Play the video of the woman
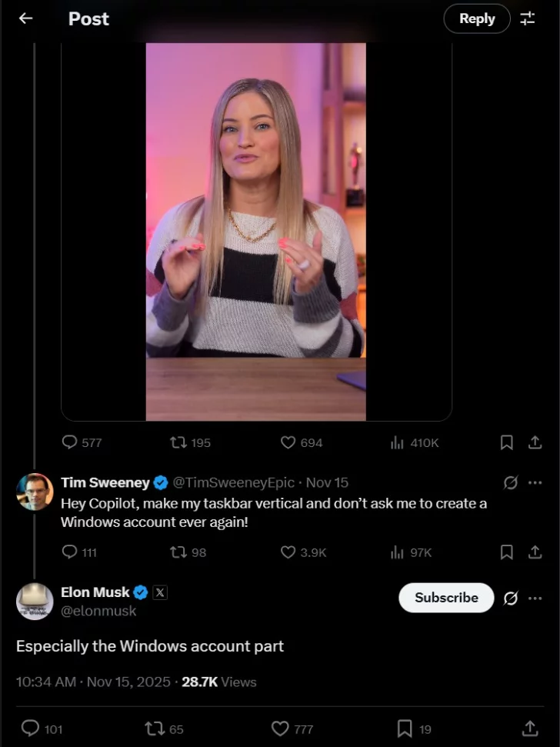This screenshot has height=747, width=560. click(255, 231)
